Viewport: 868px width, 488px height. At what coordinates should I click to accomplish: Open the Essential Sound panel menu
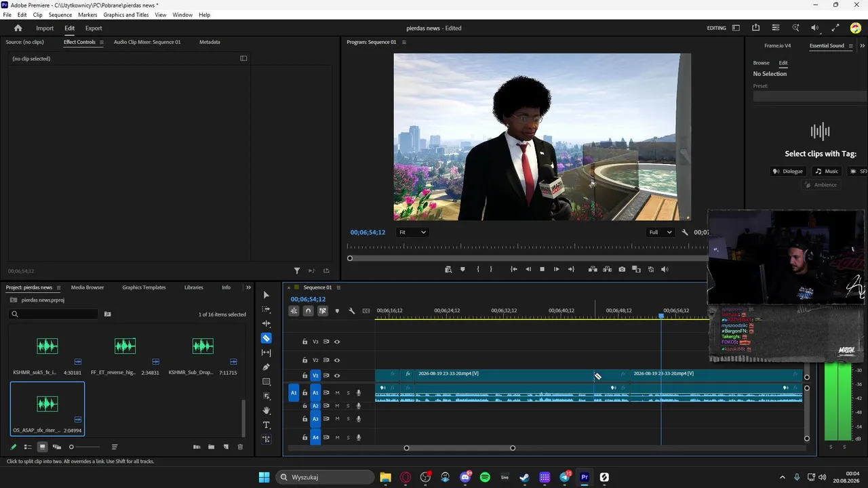point(852,46)
